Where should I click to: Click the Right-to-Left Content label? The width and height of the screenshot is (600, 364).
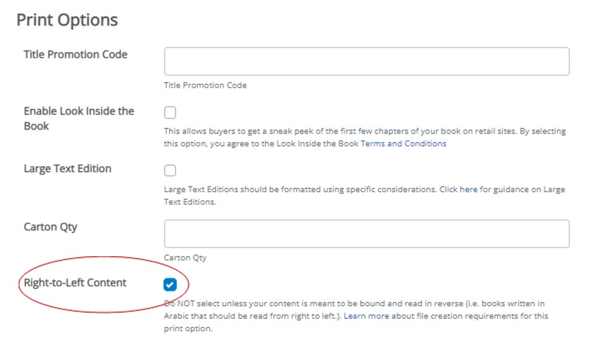(x=75, y=283)
